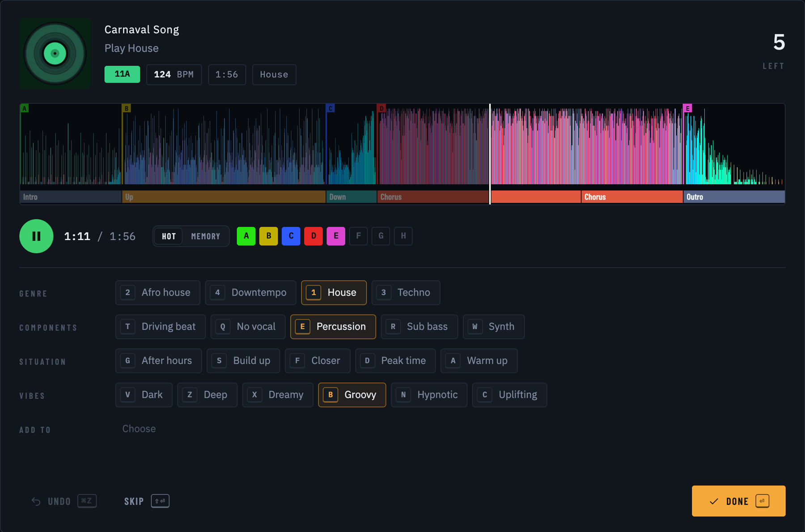The height and width of the screenshot is (532, 805).
Task: Select the Afro house genre tag
Action: [x=158, y=292]
